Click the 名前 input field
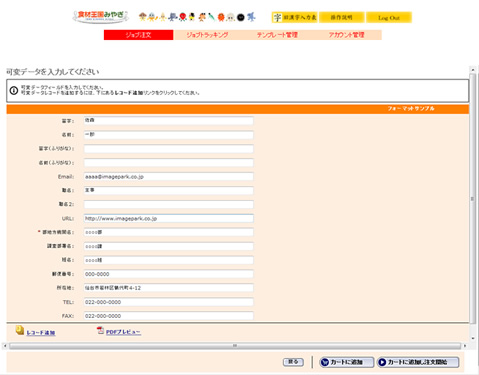This screenshot has height=375, width=479. (x=168, y=135)
